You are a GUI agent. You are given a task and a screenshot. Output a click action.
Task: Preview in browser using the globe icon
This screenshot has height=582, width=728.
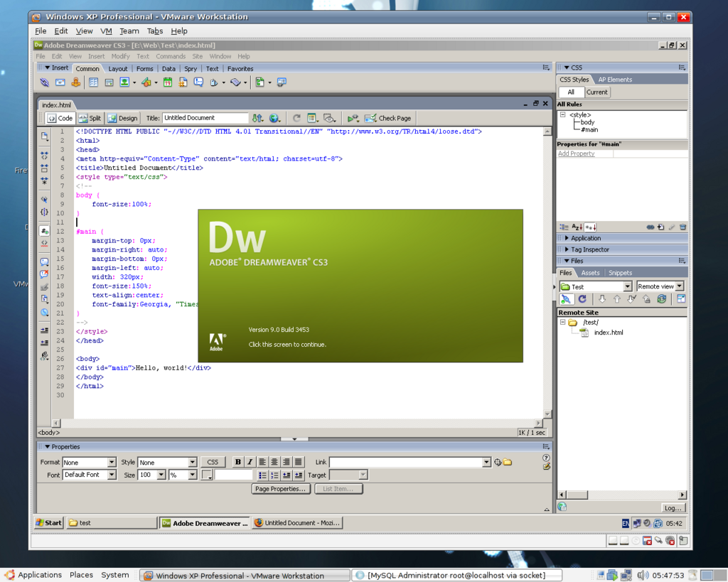click(x=274, y=118)
